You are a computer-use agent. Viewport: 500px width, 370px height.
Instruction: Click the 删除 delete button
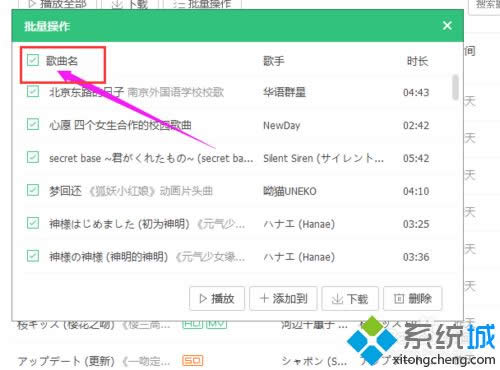(413, 298)
